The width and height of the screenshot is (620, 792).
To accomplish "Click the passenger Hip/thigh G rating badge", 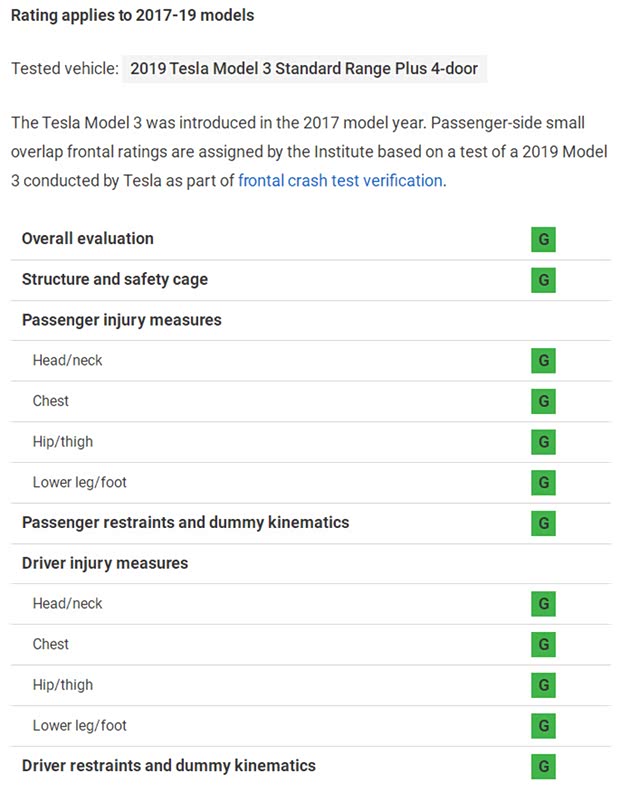I will 543,442.
